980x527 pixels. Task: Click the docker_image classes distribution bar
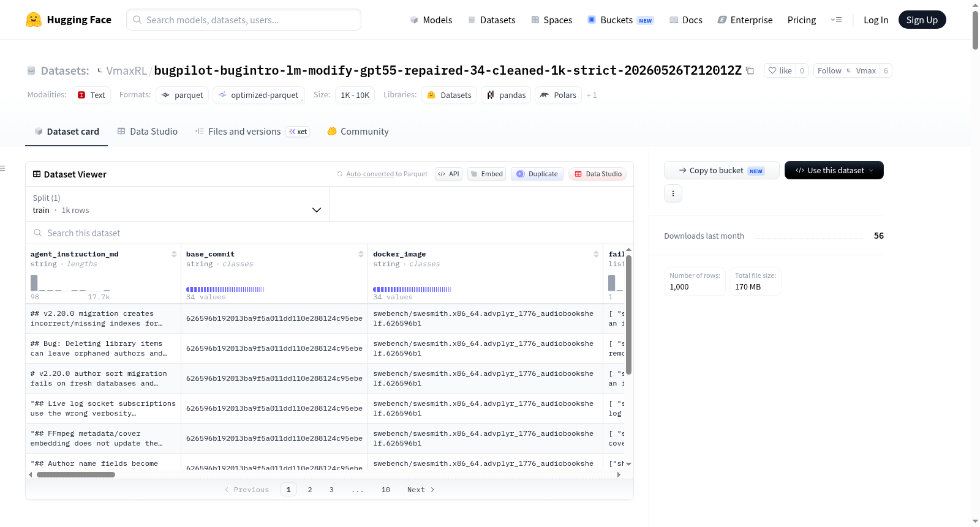pyautogui.click(x=412, y=289)
